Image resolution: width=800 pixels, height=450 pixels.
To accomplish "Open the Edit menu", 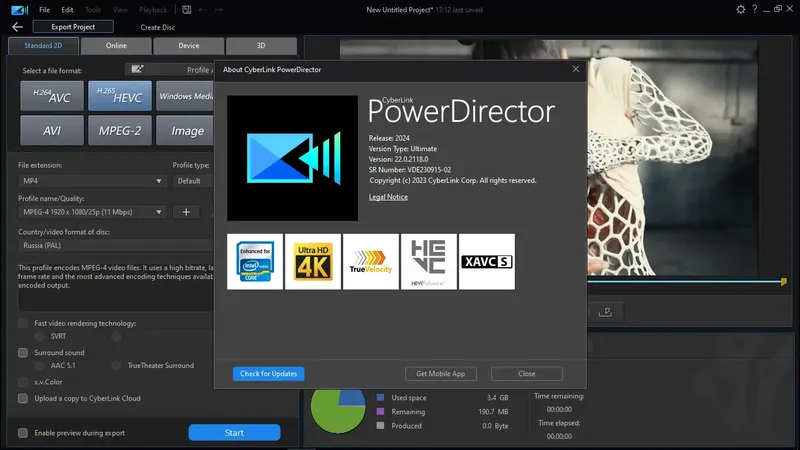I will pos(67,10).
